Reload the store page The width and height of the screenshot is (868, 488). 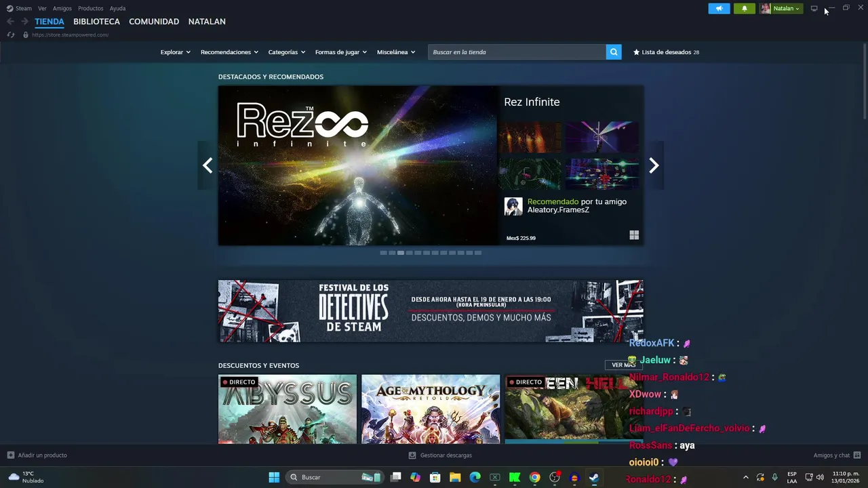(x=10, y=35)
